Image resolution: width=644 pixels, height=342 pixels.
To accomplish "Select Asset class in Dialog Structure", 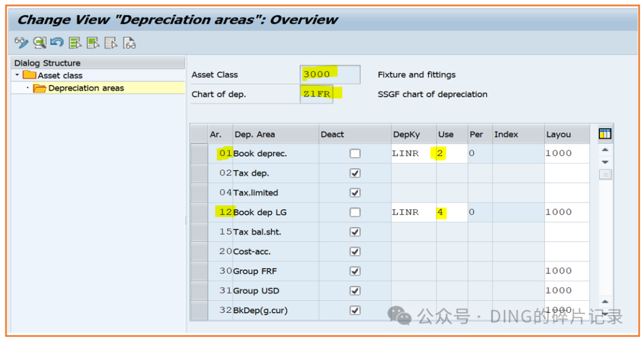I will [60, 76].
